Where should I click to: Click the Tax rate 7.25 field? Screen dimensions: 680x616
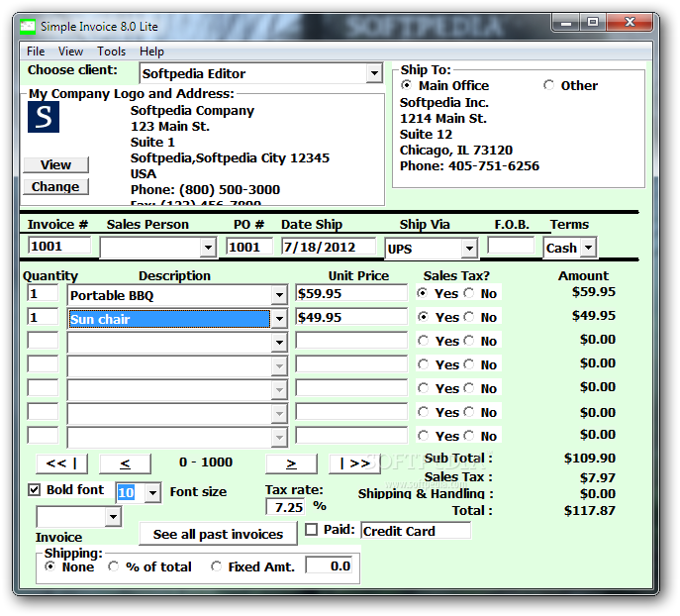285,507
